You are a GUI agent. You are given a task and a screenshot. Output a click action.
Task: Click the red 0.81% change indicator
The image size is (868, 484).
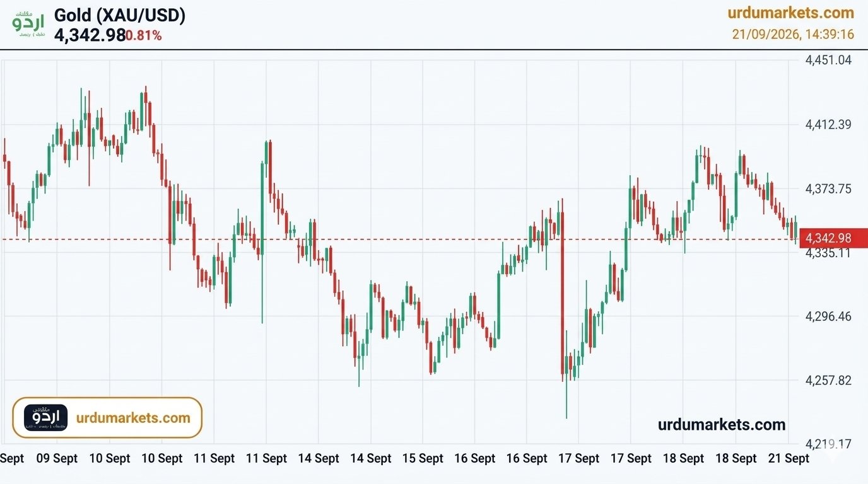click(x=144, y=36)
